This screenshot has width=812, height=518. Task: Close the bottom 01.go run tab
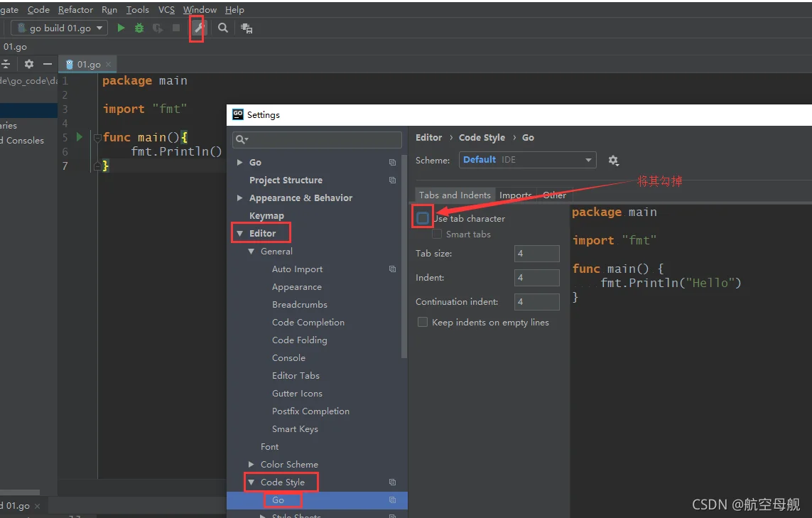[x=37, y=506]
